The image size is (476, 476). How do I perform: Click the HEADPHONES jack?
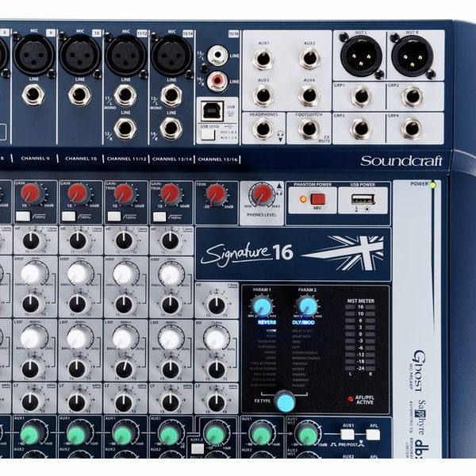263,129
